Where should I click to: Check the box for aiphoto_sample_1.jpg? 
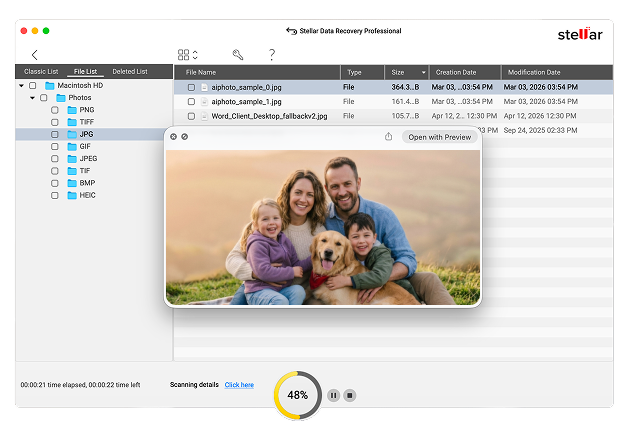pyautogui.click(x=191, y=102)
